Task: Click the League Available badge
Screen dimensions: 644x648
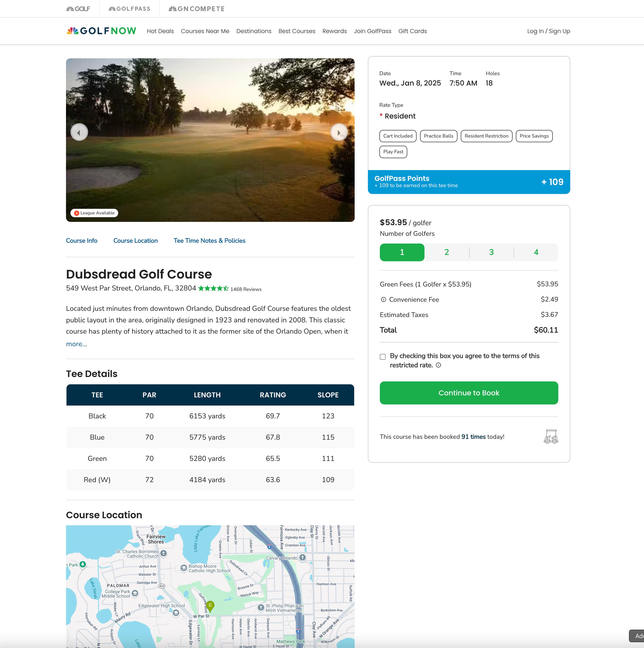Action: [x=94, y=213]
